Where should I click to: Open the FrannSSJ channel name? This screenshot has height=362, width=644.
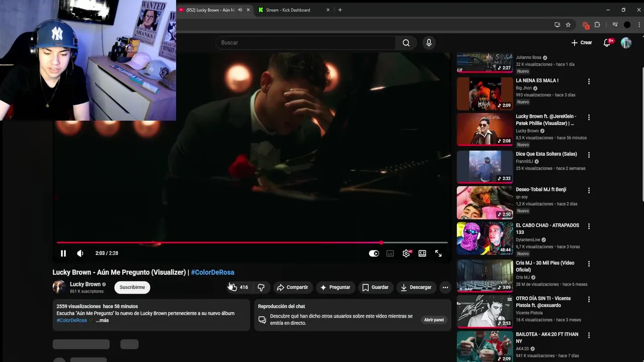click(x=524, y=161)
